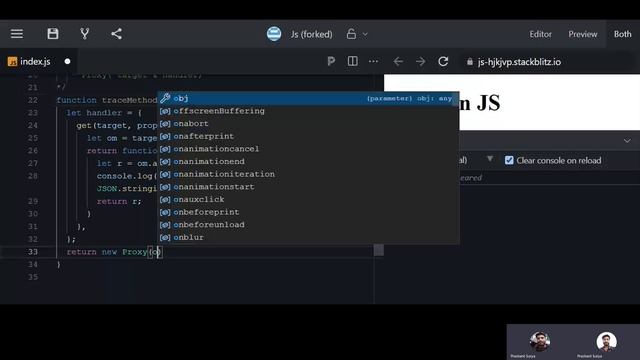Open the console filter dropdown arrow
The image size is (640, 360).
pyautogui.click(x=490, y=159)
